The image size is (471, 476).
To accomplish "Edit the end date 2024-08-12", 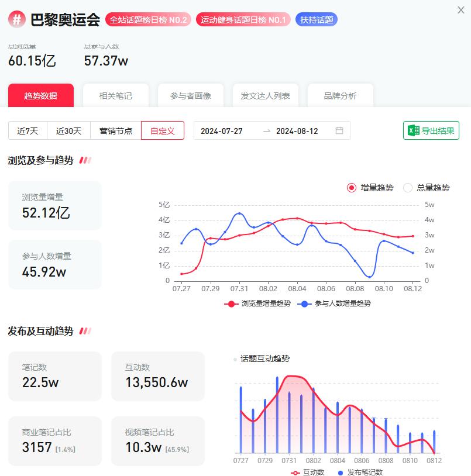I will [297, 131].
